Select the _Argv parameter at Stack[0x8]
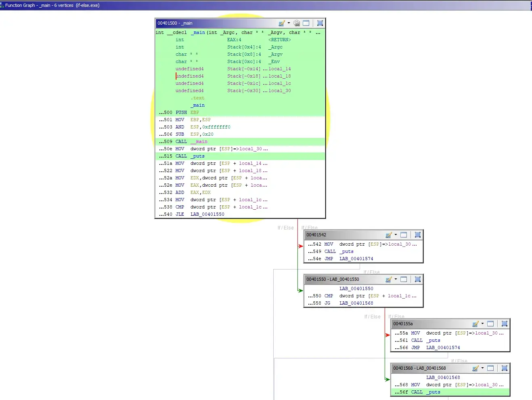Image resolution: width=532 pixels, height=400 pixels. tap(276, 55)
